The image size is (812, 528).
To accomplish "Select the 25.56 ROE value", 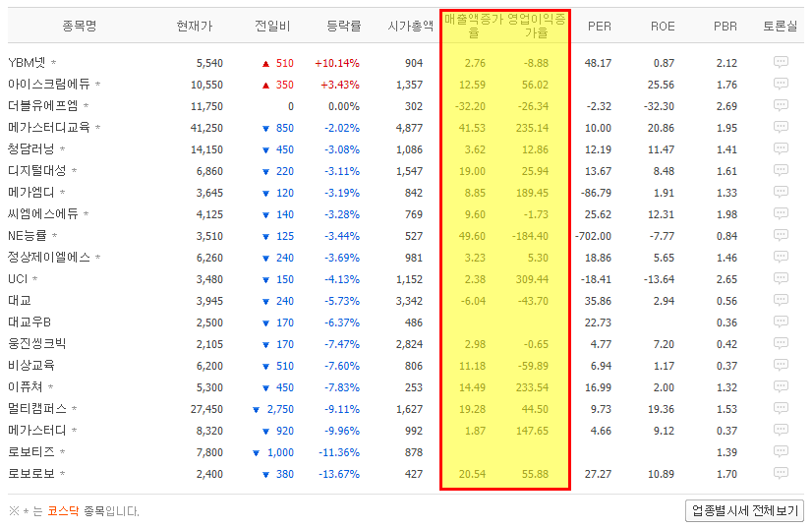I will 661,85.
